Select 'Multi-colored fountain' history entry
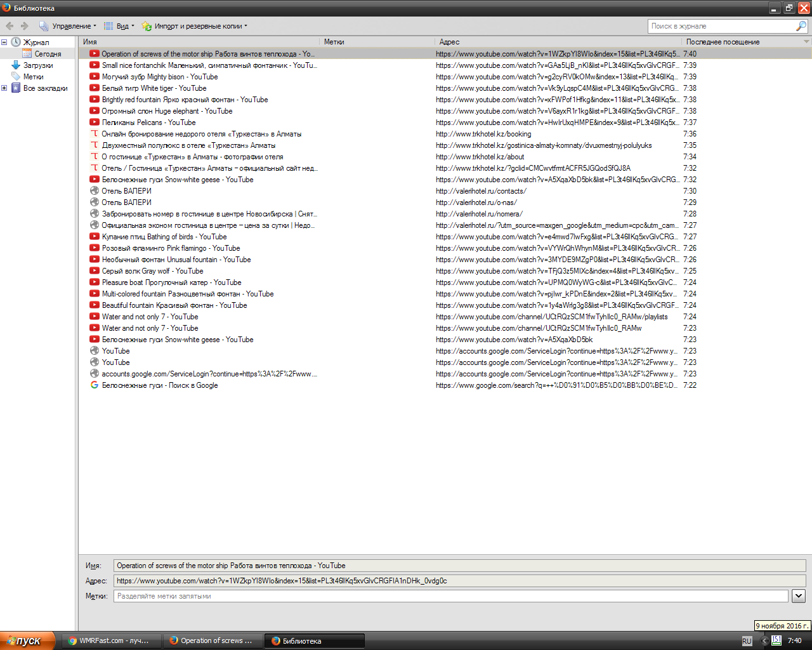The image size is (812, 650). (445, 294)
